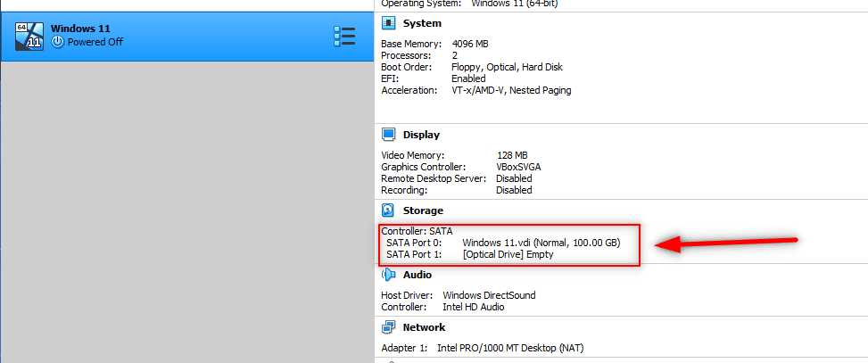The image size is (868, 363).
Task: Open the System section header
Action: 422,23
